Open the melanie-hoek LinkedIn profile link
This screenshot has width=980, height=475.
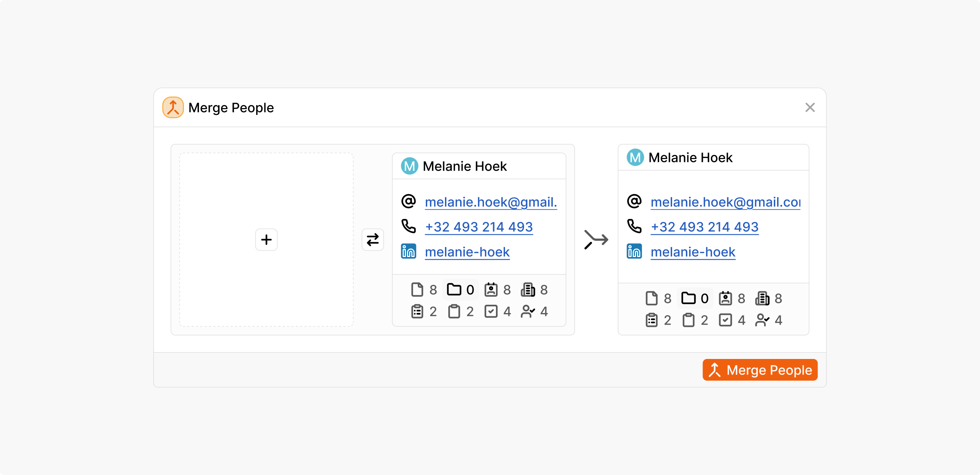(x=467, y=252)
